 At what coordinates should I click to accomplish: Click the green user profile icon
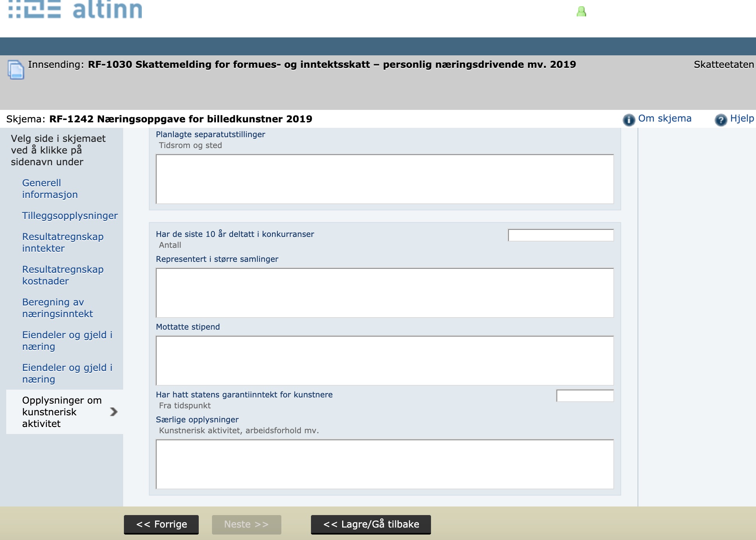(x=581, y=11)
